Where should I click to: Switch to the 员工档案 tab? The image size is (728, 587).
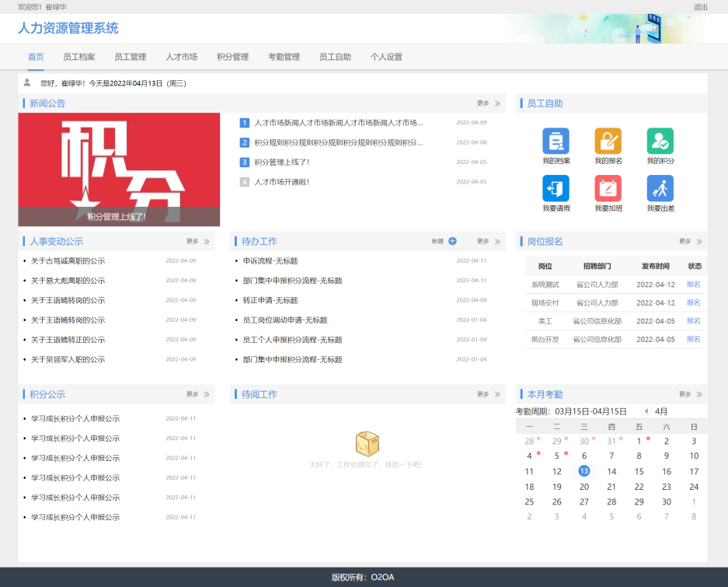tap(79, 57)
